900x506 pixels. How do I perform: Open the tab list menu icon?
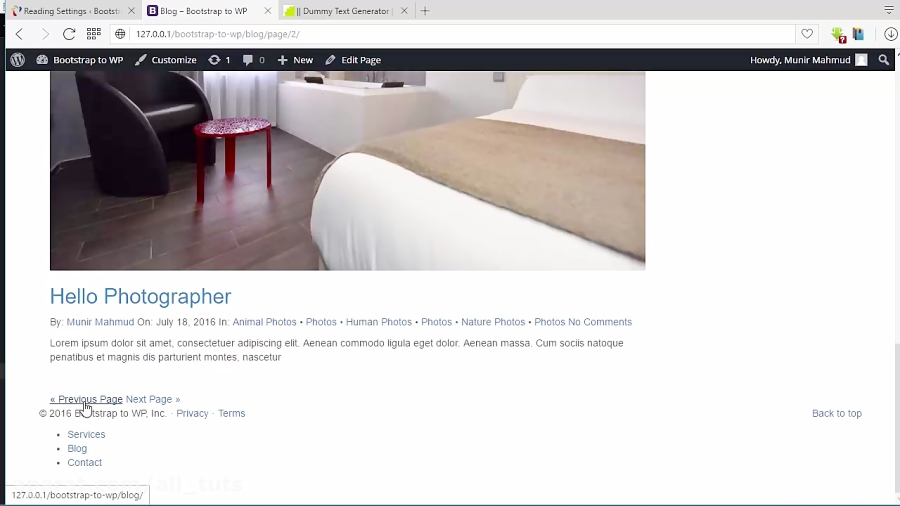[x=889, y=10]
